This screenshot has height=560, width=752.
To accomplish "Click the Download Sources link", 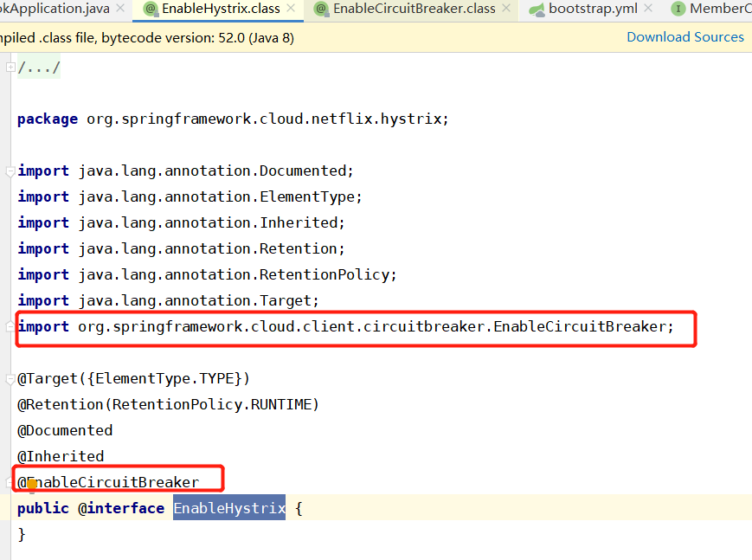I will click(685, 37).
